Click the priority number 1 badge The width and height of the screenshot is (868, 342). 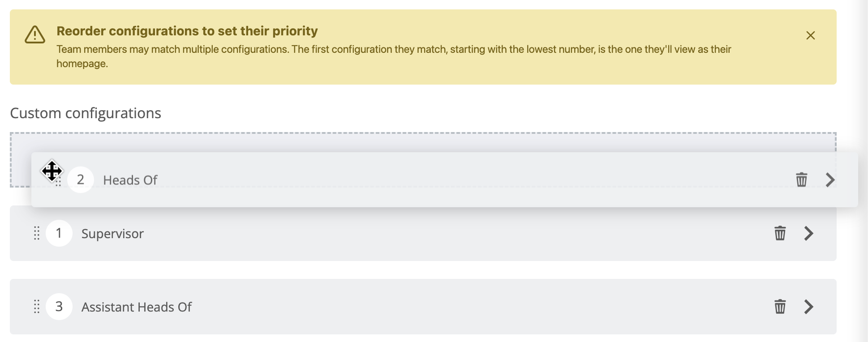(59, 233)
